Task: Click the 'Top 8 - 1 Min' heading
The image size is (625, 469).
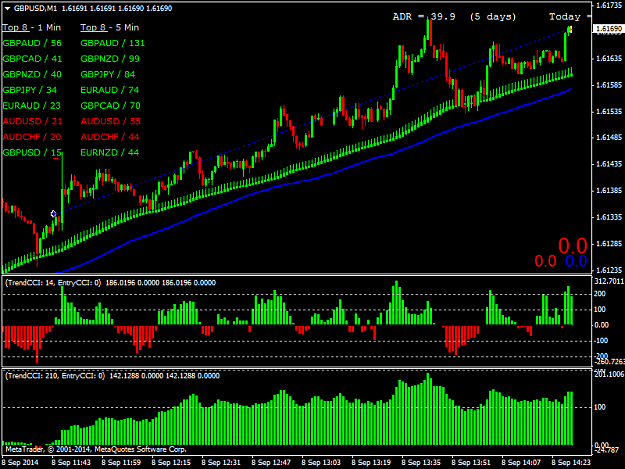Action: tap(31, 27)
